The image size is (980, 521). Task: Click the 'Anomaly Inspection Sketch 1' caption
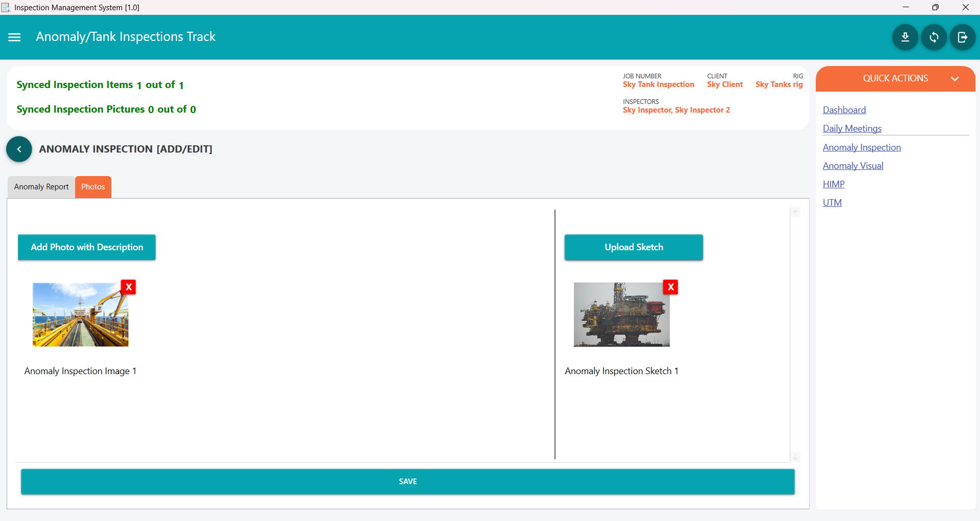point(621,371)
